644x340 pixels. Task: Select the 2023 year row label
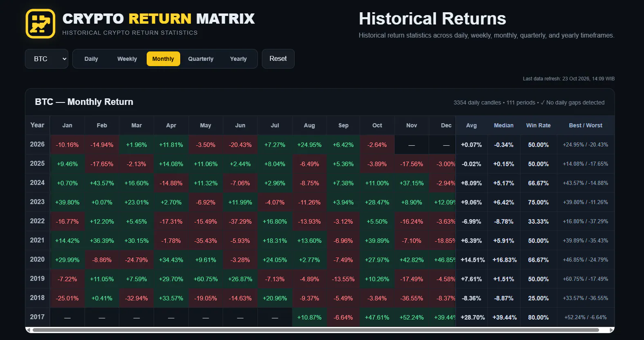(38, 202)
